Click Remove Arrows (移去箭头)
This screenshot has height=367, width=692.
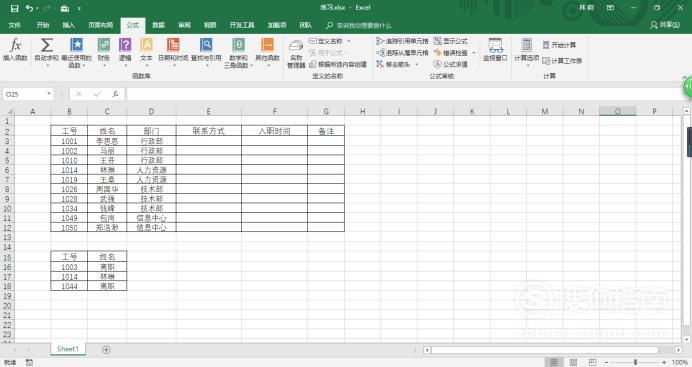point(393,64)
